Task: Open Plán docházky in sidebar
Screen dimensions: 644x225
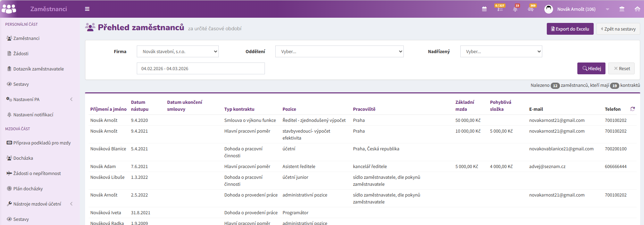Action: (x=28, y=189)
